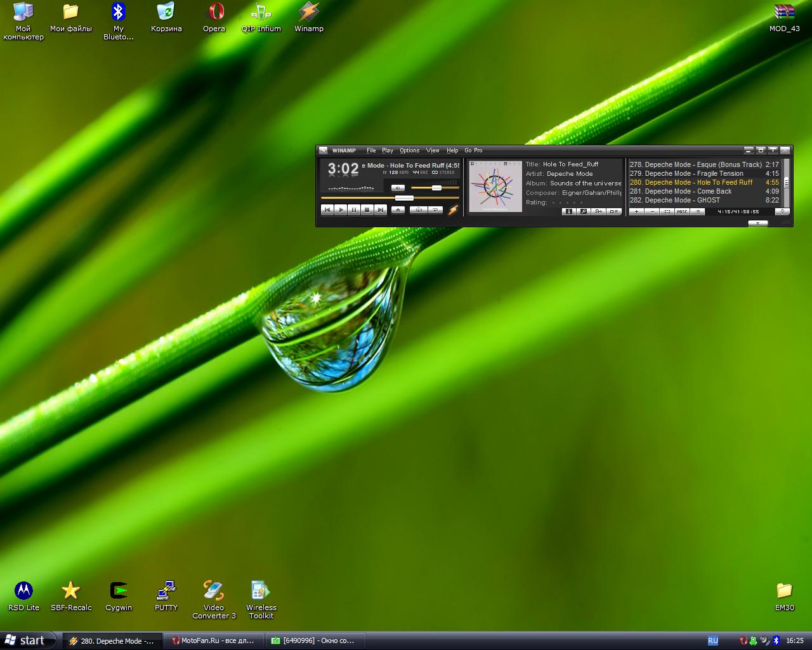
Task: Open the Windows Start menu
Action: pyautogui.click(x=29, y=640)
